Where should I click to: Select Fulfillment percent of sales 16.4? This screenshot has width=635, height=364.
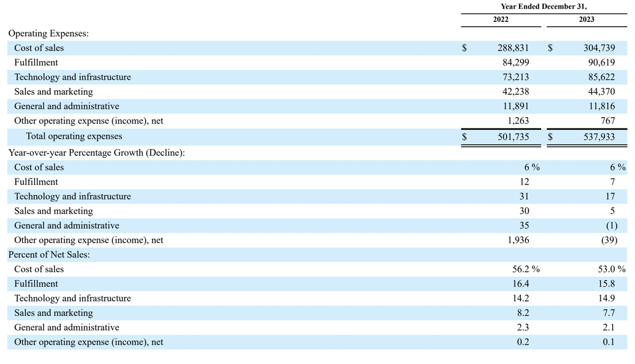521,284
